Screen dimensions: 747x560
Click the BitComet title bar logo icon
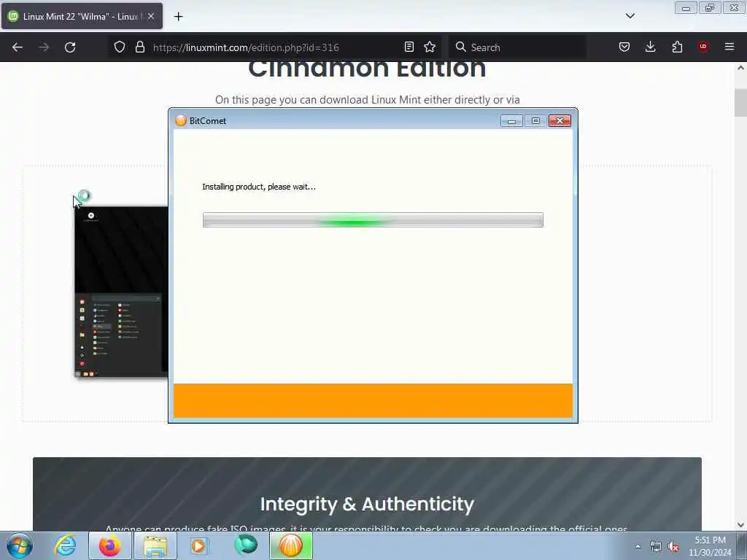(x=181, y=121)
